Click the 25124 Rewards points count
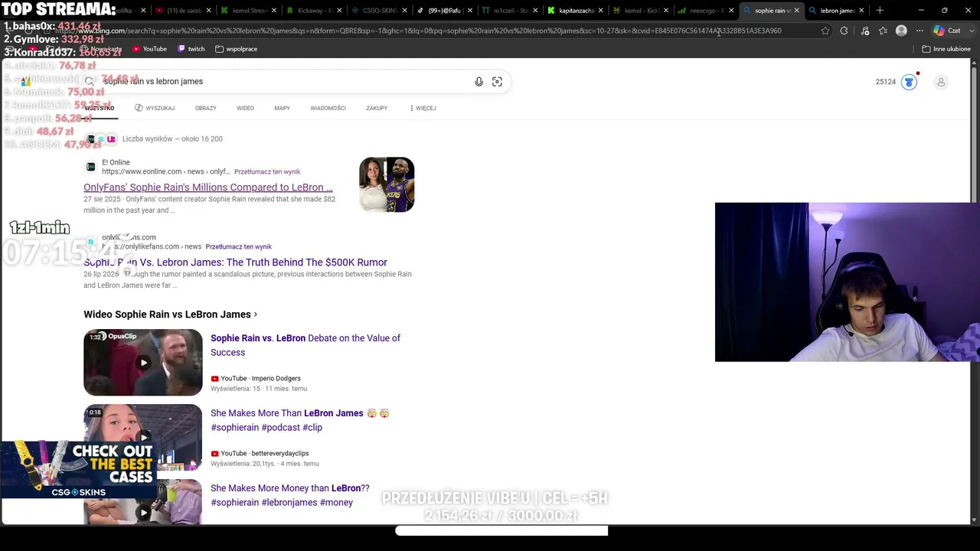980x551 pixels. point(886,82)
